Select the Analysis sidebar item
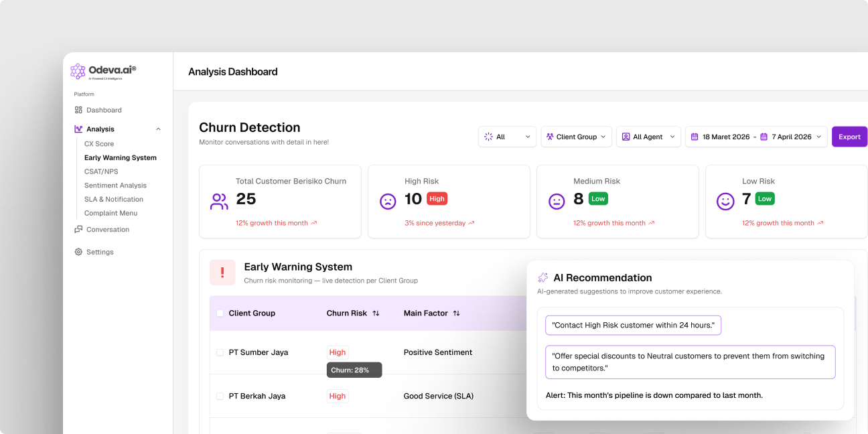 (100, 129)
